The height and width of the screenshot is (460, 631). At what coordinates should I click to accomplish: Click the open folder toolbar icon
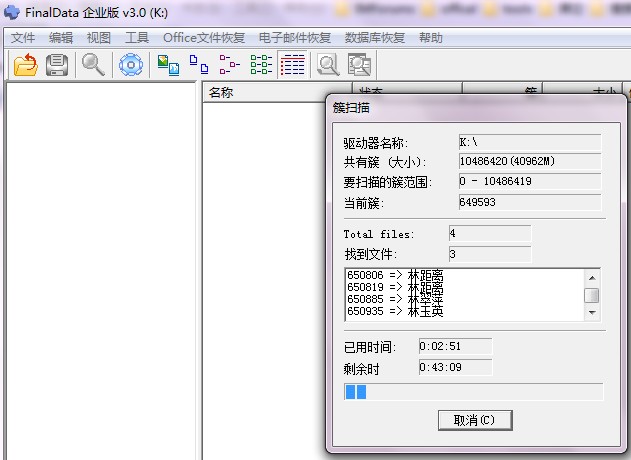pos(25,64)
